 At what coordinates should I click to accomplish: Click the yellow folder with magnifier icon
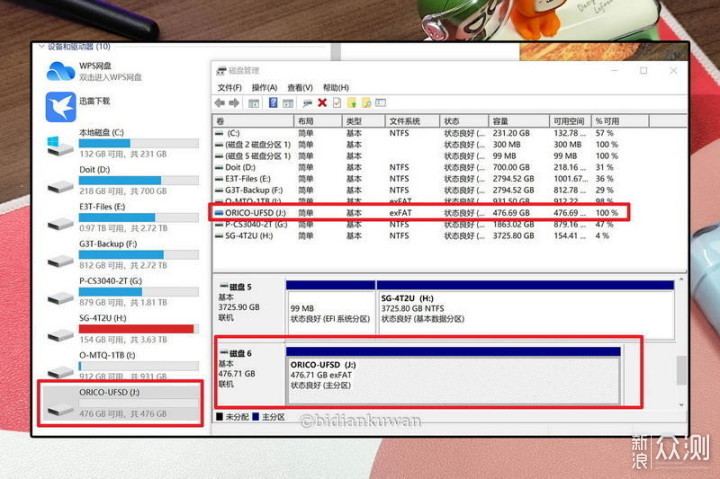366,103
